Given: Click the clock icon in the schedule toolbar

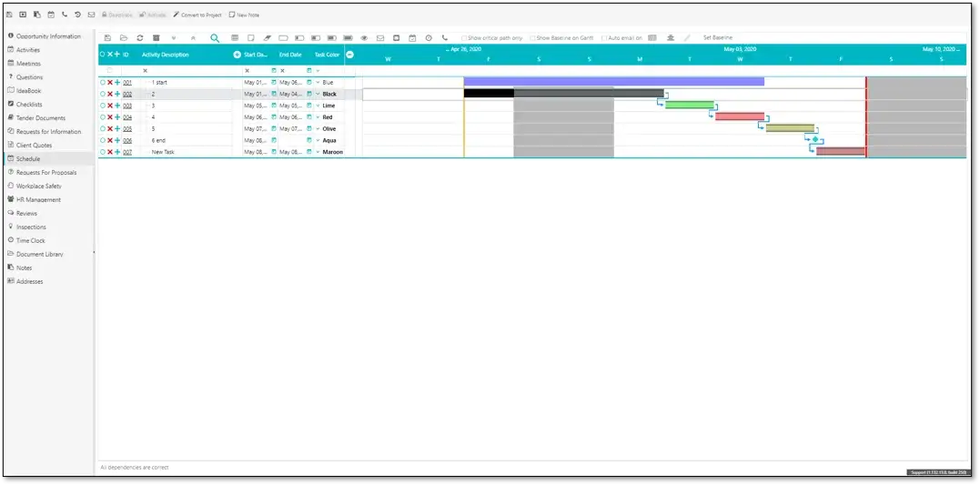Looking at the screenshot, I should [x=429, y=38].
